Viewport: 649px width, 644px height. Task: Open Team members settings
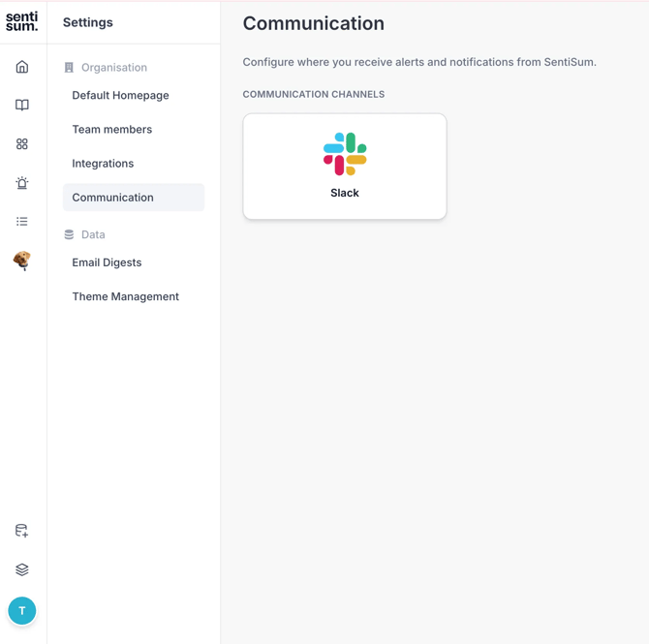click(x=111, y=130)
